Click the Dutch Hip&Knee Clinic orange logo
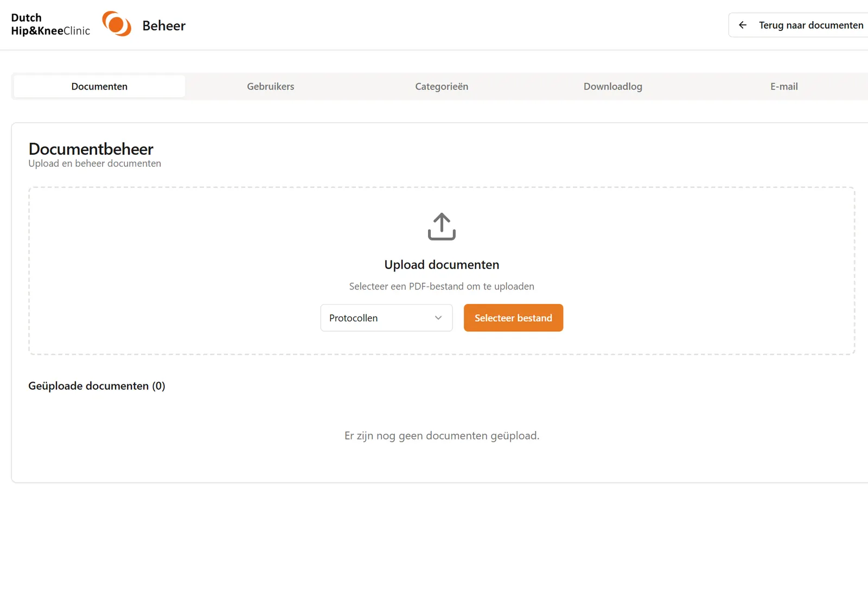Viewport: 868px width, 589px height. (x=117, y=24)
